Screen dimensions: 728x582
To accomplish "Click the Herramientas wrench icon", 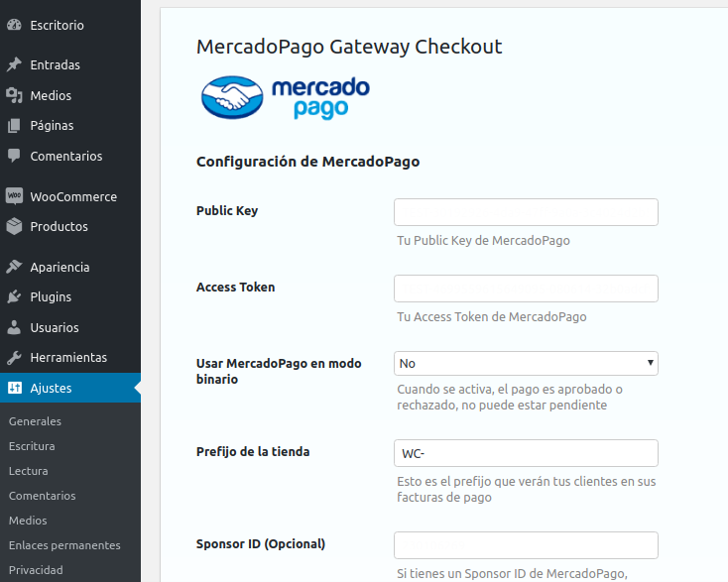I will coord(14,357).
